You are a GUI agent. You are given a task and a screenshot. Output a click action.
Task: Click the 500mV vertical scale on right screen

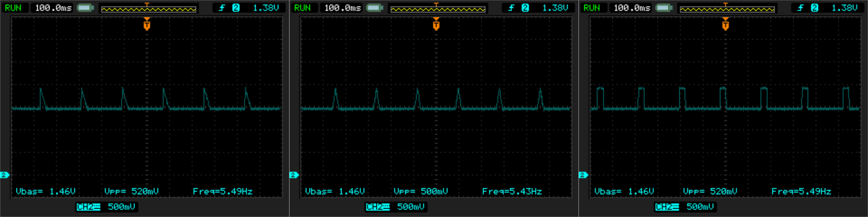pos(700,207)
